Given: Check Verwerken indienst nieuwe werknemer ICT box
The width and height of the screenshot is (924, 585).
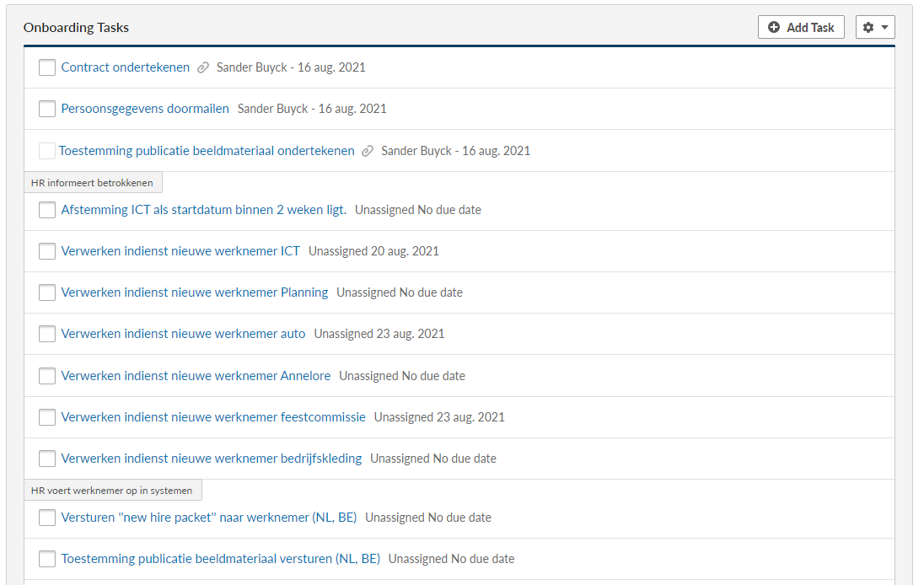Looking at the screenshot, I should pos(47,251).
